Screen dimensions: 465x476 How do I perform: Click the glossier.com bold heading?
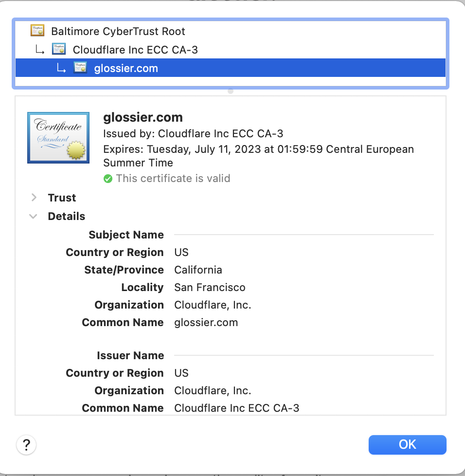(x=143, y=117)
